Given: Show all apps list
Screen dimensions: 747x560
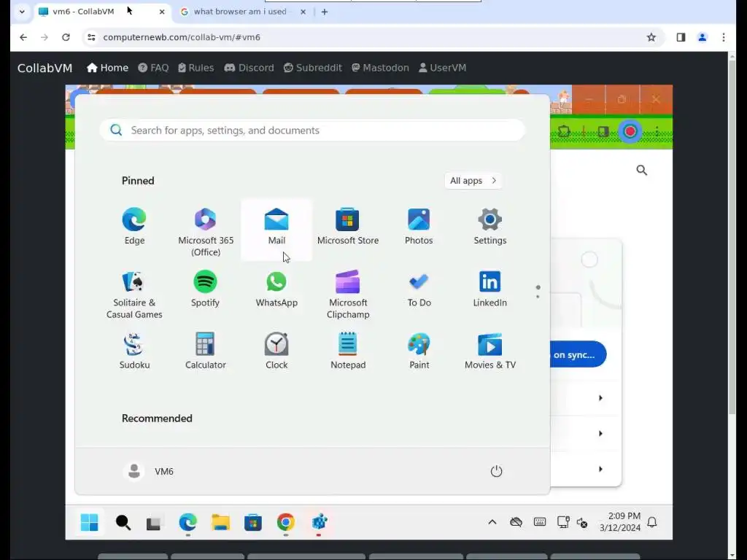Looking at the screenshot, I should tap(473, 181).
